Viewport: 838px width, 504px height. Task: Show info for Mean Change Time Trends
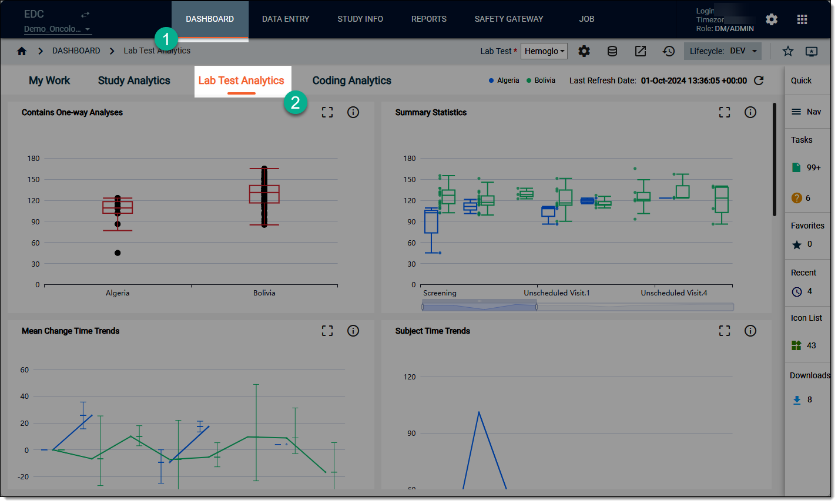[353, 331]
